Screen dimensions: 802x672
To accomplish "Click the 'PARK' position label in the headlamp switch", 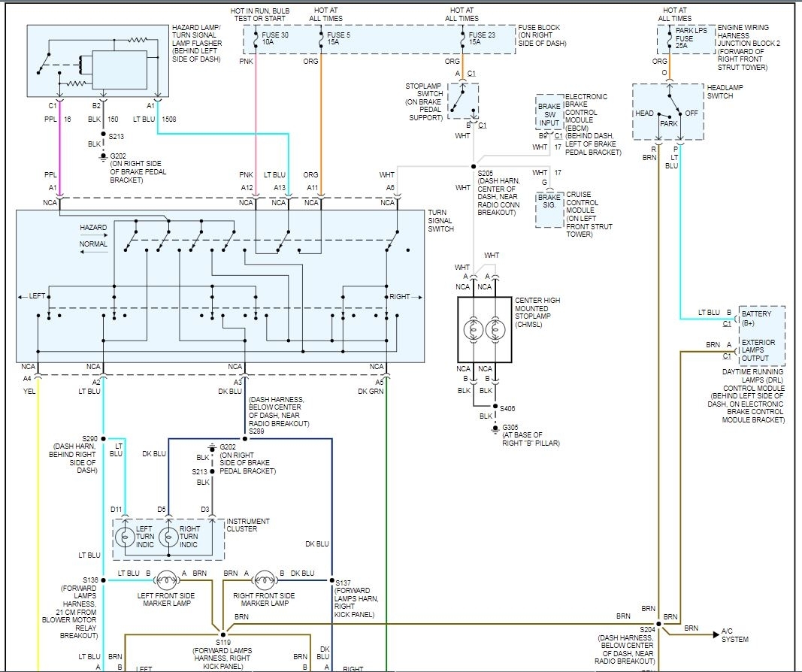I will (x=668, y=123).
